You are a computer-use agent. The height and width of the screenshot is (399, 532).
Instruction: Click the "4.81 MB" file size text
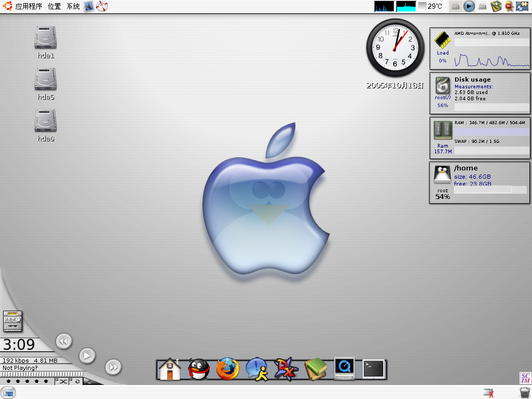coord(46,361)
